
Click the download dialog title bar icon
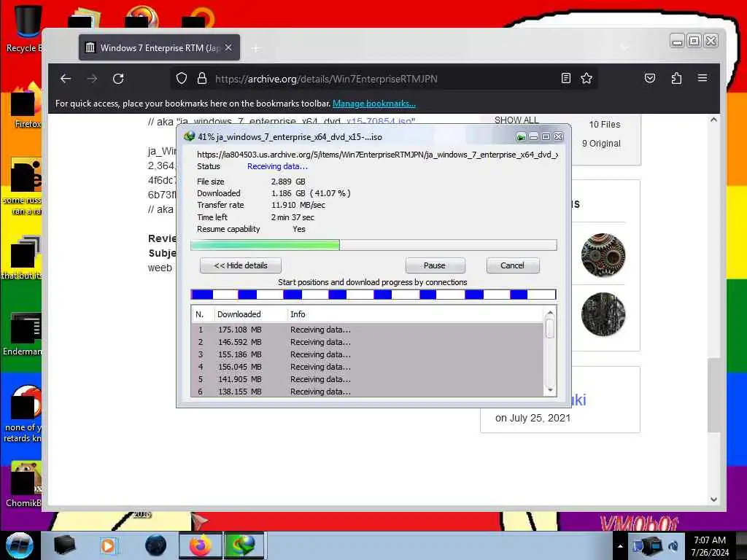[x=189, y=136]
